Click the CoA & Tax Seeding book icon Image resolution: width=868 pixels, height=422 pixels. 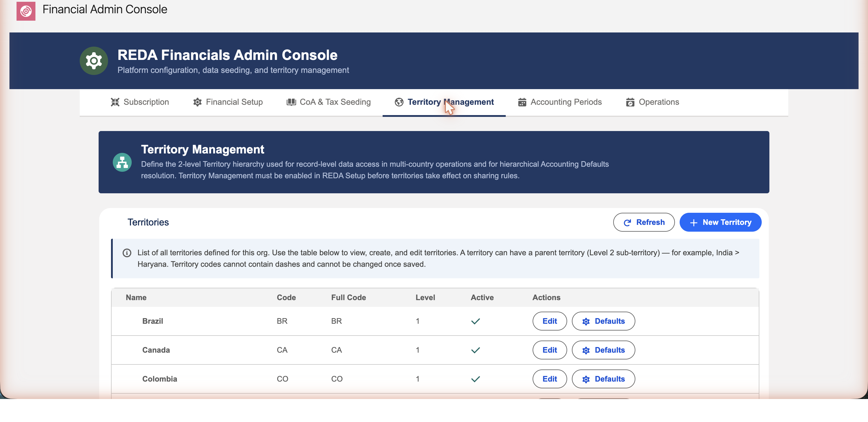click(291, 102)
